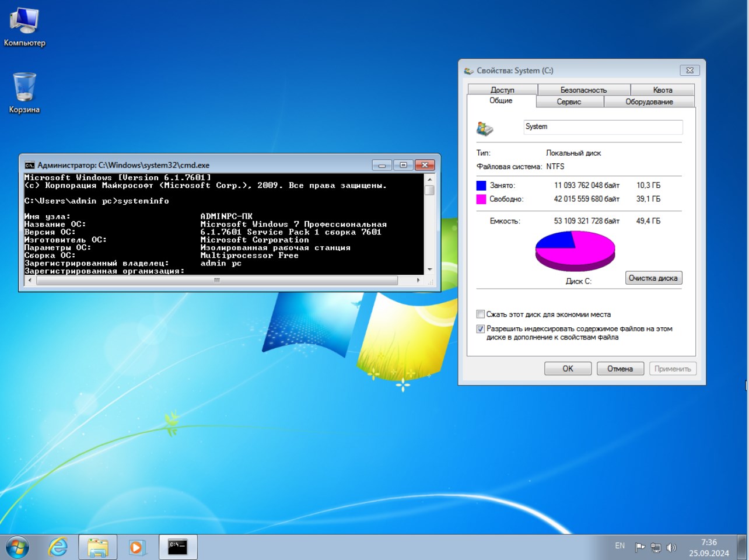Click the volume speaker tray icon
Screen dimensions: 749x560
671,547
